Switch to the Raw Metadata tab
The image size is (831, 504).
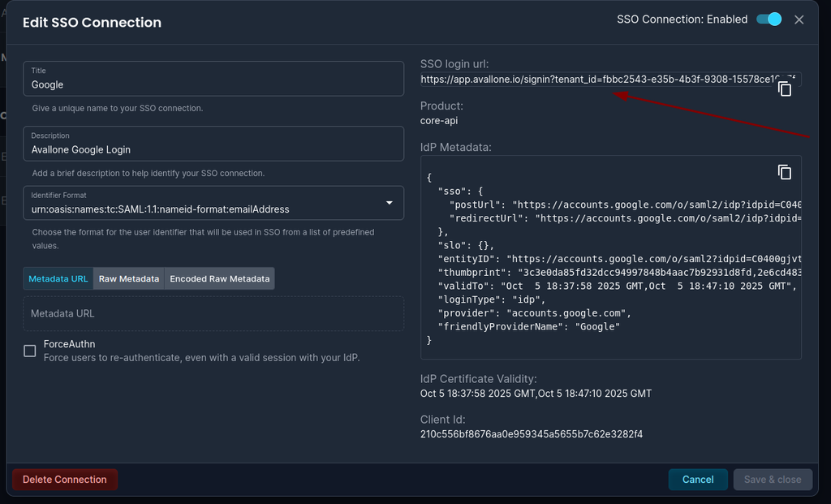pos(129,278)
